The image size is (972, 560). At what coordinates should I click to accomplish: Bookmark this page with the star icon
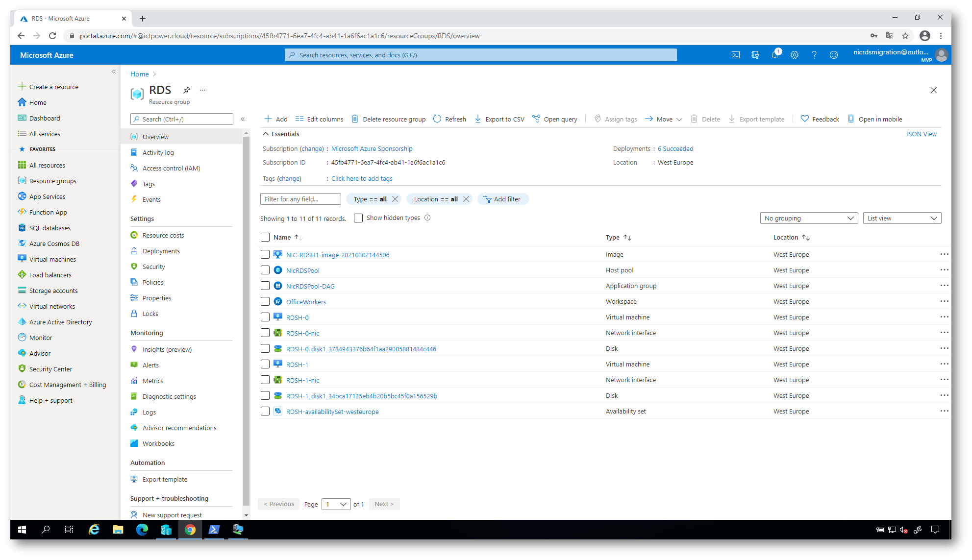pos(905,36)
